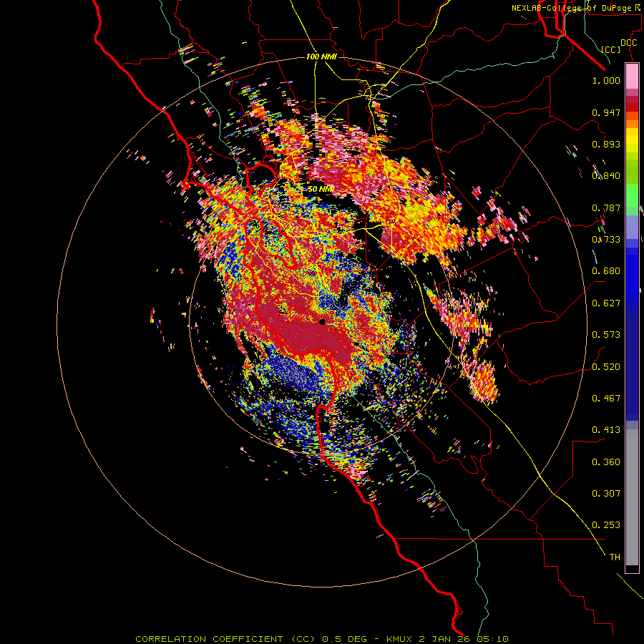This screenshot has height=644, width=644.
Task: Click the 0.573 scale value
Action: (606, 335)
